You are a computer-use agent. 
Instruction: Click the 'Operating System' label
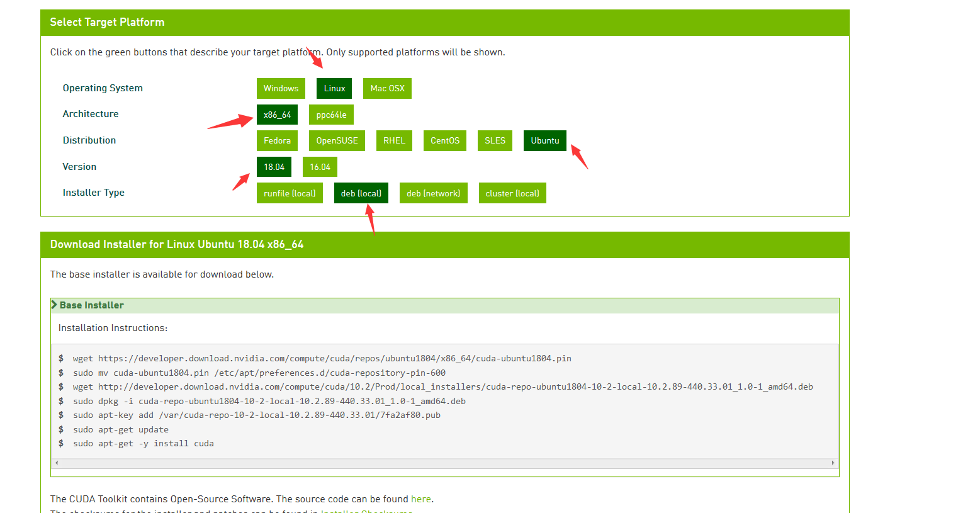(x=103, y=88)
